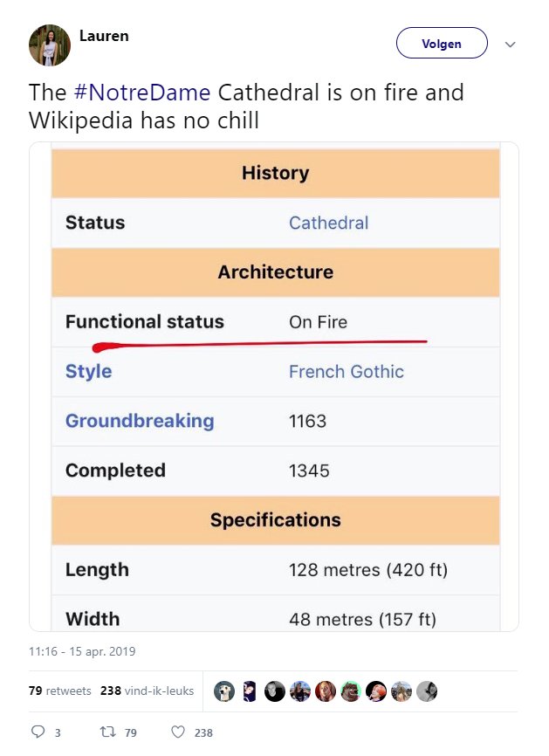Click the retweet arrows icon
This screenshot has height=756, width=549.
point(107,732)
